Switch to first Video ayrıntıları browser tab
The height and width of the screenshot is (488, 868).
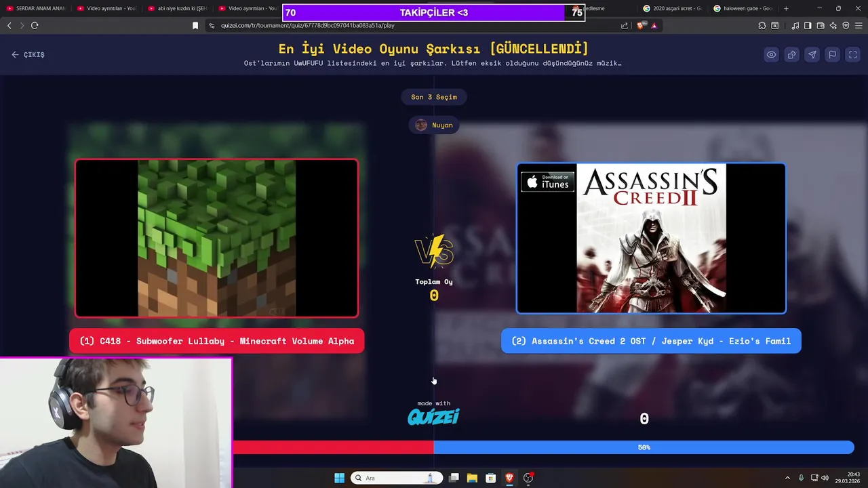point(106,8)
